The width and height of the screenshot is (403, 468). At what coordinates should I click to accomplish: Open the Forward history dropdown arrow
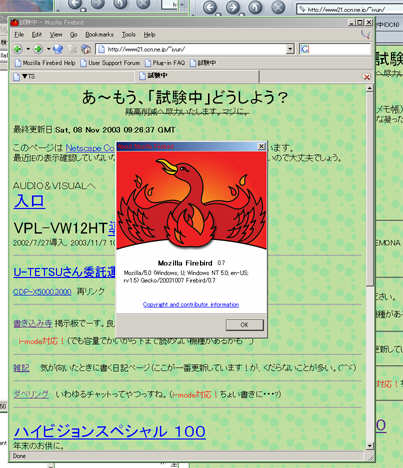coord(48,49)
